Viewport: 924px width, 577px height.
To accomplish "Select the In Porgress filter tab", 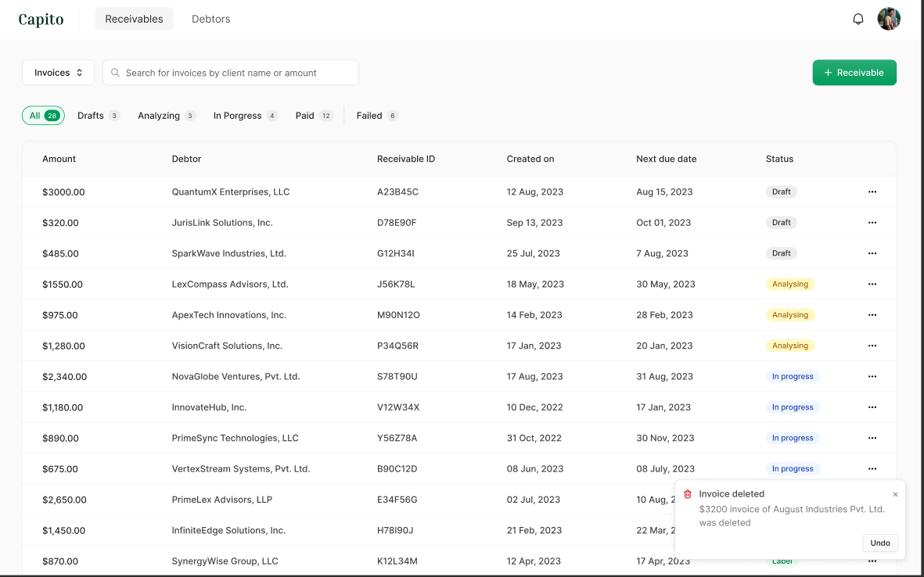I will [x=245, y=116].
